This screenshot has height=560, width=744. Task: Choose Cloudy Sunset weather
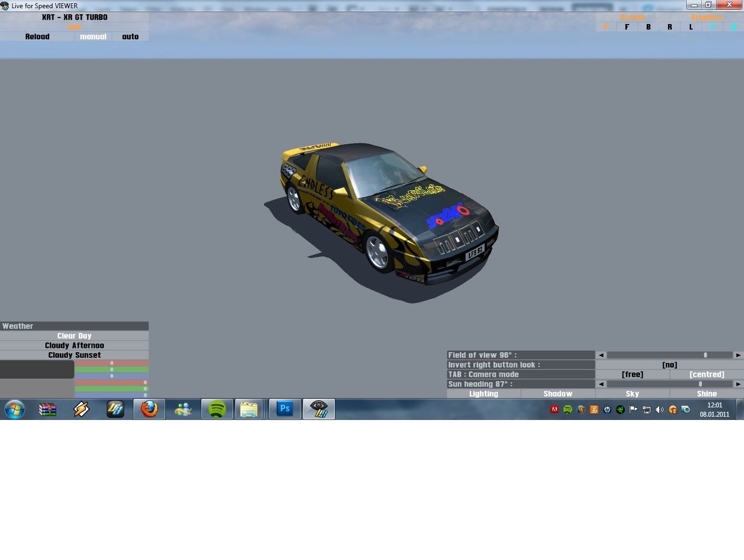tap(74, 355)
